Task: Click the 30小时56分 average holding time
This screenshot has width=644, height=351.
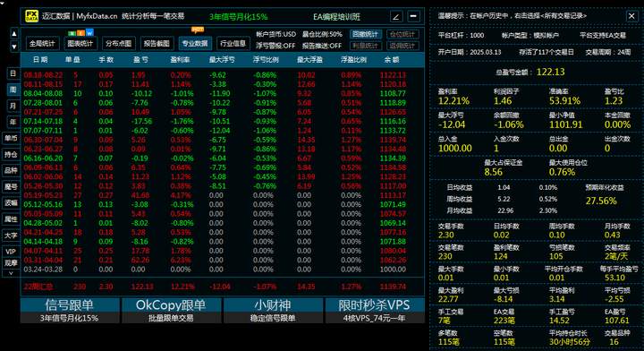Action: (569, 342)
